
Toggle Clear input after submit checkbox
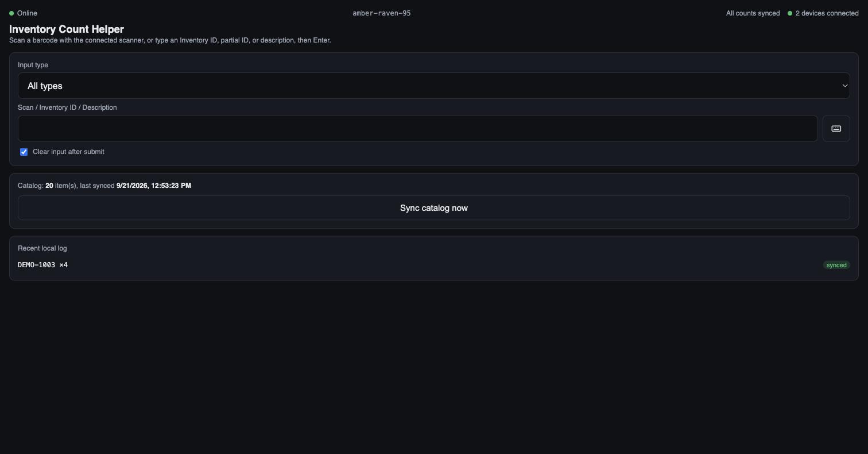point(24,152)
